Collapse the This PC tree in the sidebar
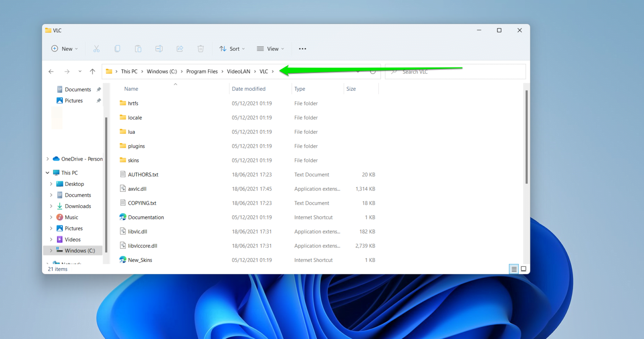Screen dimensions: 644x339 pyautogui.click(x=48, y=172)
